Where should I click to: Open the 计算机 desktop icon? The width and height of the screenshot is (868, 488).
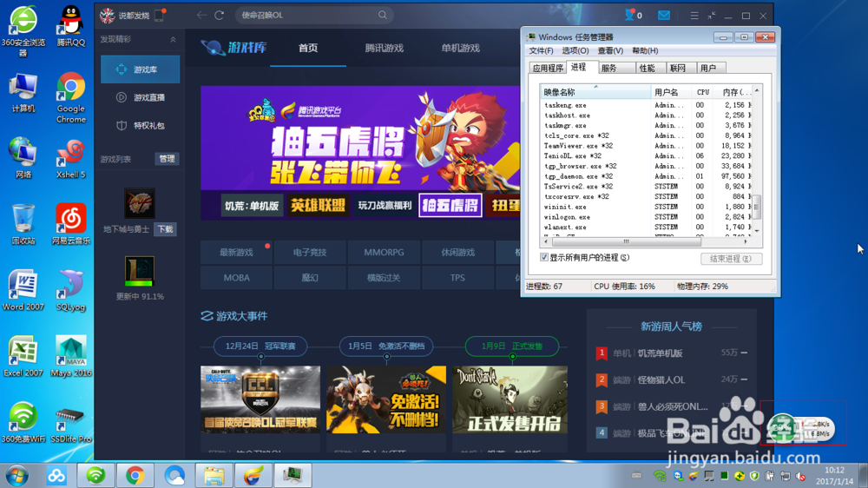[23, 93]
